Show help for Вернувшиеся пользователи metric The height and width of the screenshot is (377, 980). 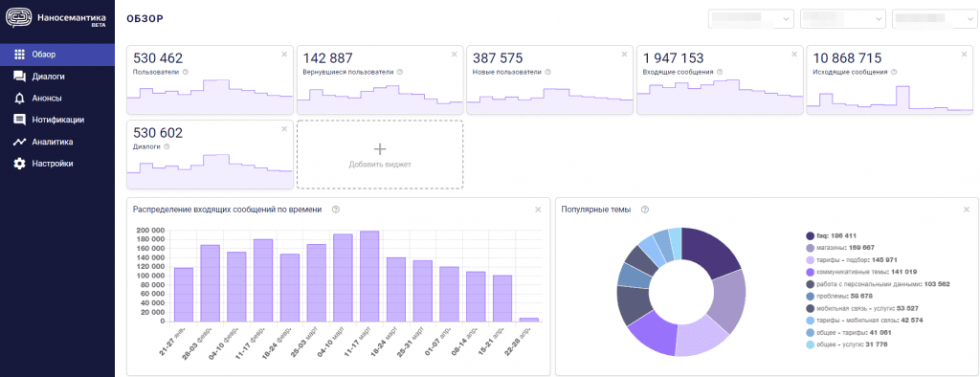point(400,72)
